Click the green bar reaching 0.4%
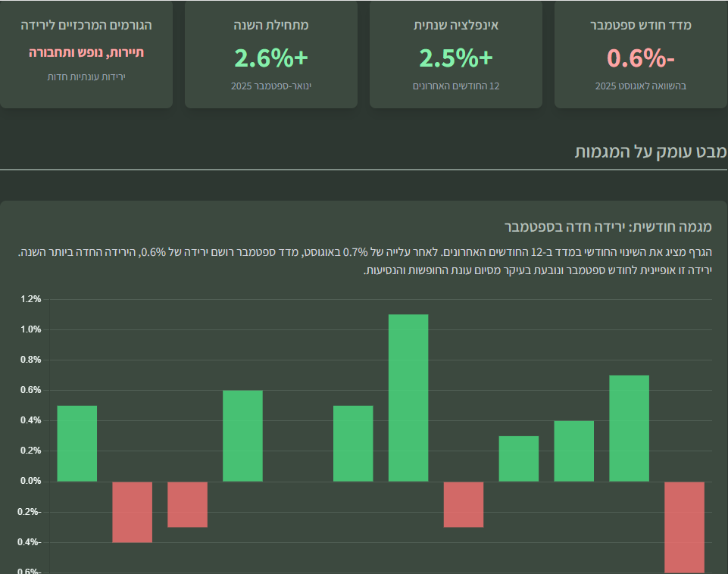 tap(573, 451)
